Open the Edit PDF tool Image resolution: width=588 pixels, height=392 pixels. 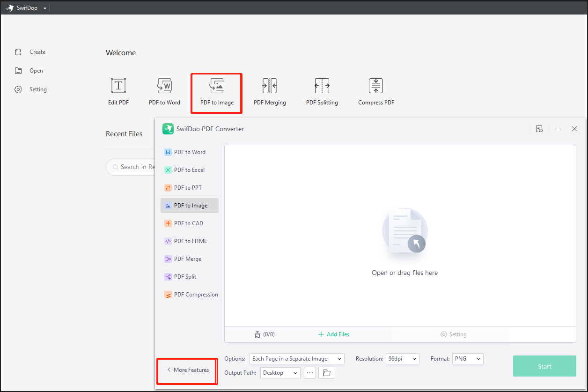(x=118, y=92)
